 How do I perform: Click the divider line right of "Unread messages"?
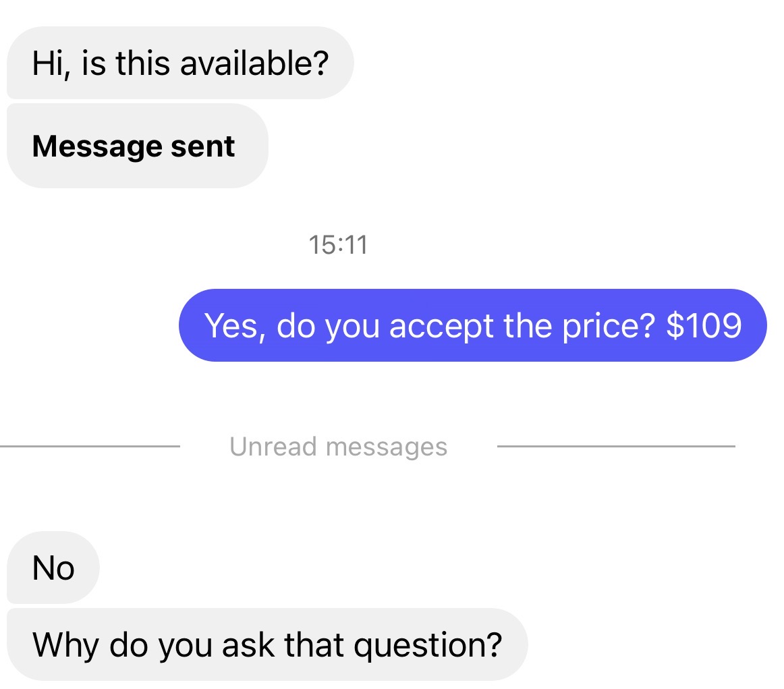click(615, 446)
